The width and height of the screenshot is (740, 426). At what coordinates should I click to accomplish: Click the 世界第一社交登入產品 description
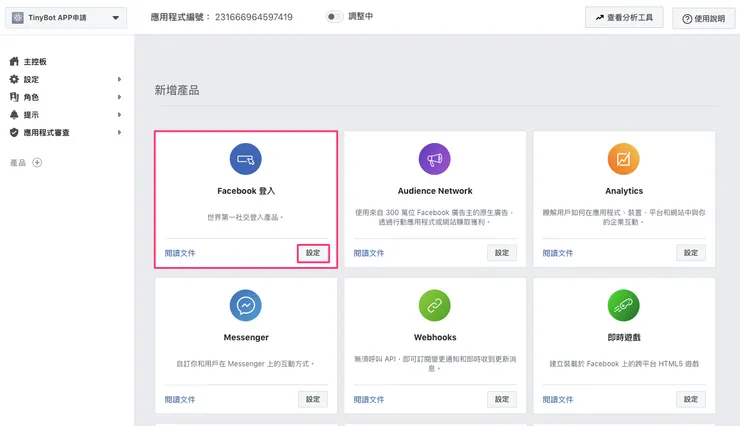[245, 217]
